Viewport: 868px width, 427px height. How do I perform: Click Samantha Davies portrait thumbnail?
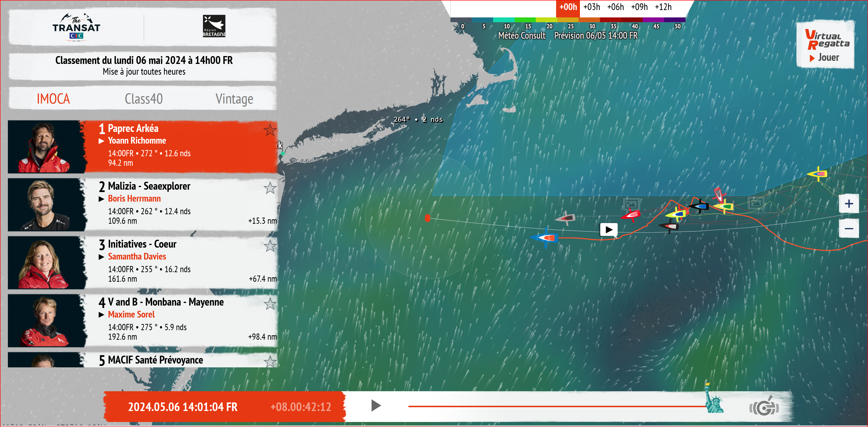(47, 263)
